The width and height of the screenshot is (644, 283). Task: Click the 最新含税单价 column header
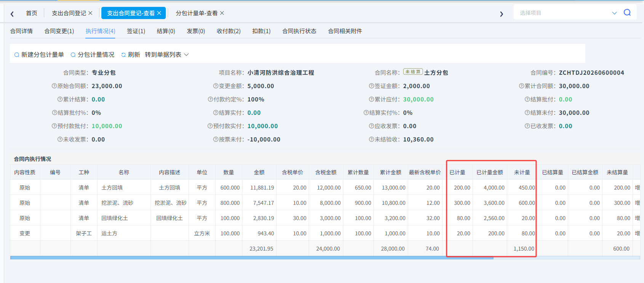[425, 172]
